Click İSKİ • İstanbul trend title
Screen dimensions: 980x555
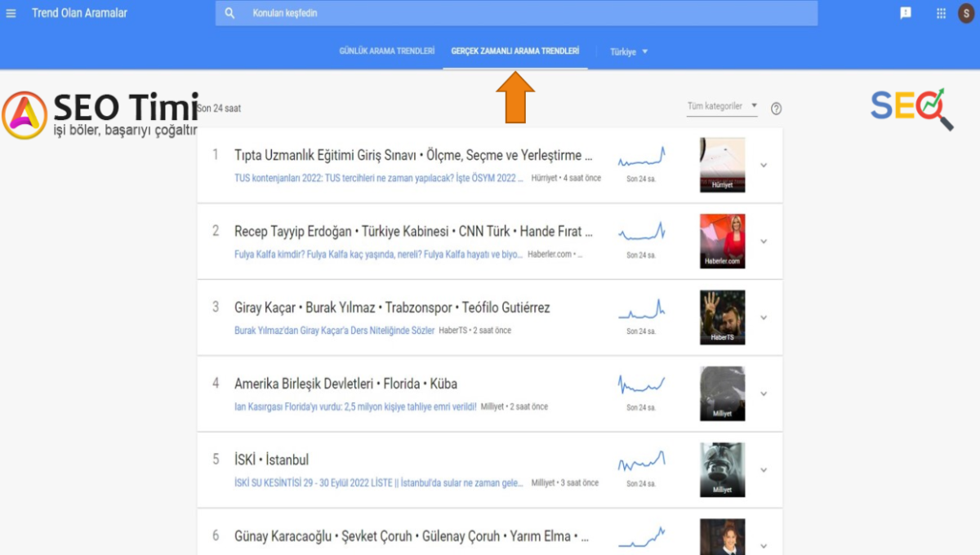pyautogui.click(x=271, y=460)
